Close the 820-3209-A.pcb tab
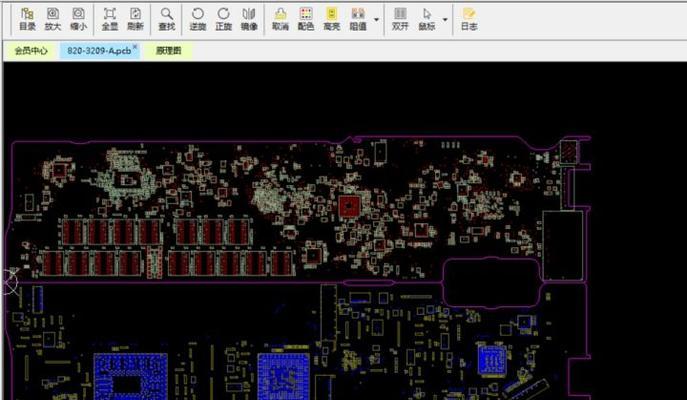The width and height of the screenshot is (687, 400). click(135, 46)
